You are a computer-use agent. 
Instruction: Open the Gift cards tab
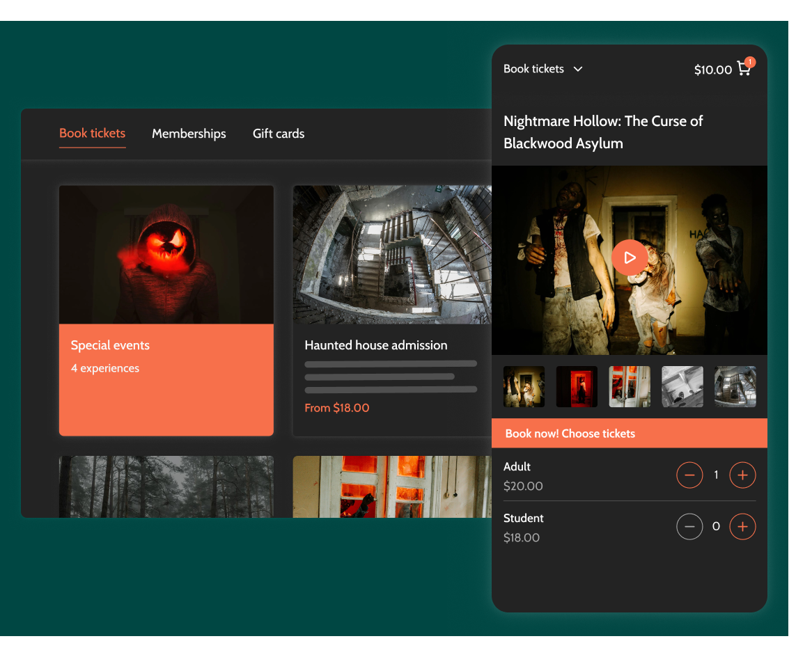point(279,134)
